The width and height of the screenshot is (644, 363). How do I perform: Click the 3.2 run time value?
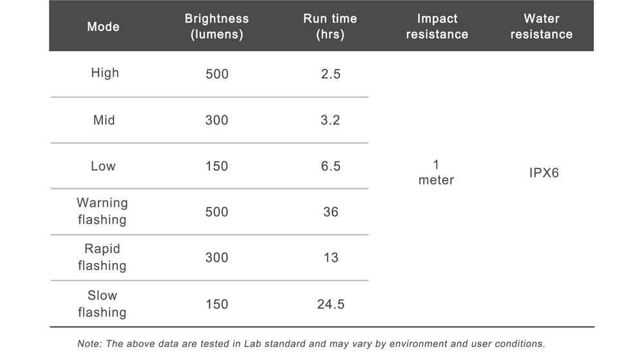click(330, 121)
